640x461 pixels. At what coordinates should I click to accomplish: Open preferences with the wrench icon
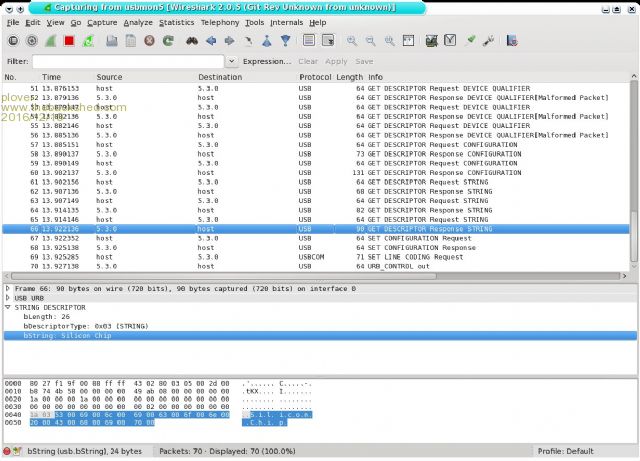488,41
